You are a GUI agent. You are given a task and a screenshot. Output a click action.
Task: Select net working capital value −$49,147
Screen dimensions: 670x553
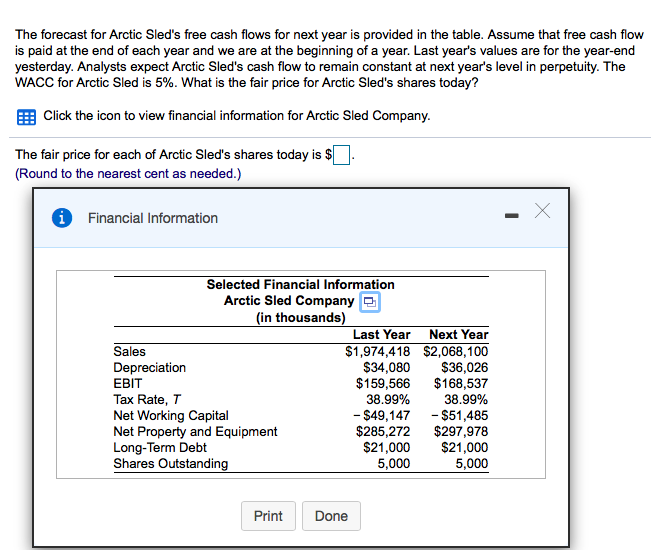[382, 415]
